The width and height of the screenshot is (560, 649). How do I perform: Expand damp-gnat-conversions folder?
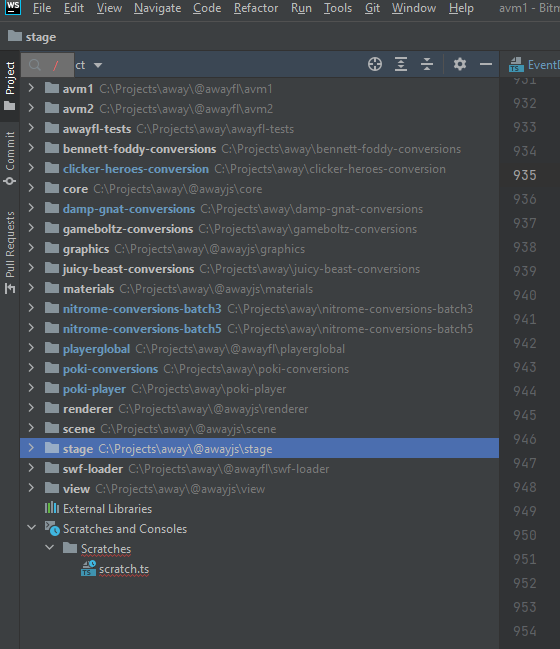[x=31, y=208]
